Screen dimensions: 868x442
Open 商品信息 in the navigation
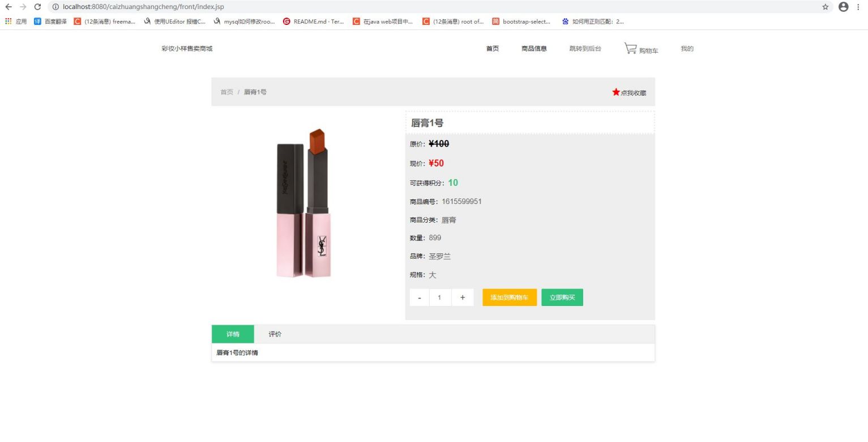tap(534, 49)
